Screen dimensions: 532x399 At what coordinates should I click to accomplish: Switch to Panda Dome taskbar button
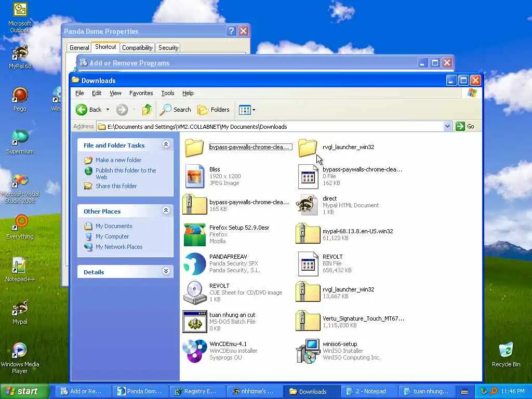pyautogui.click(x=139, y=391)
